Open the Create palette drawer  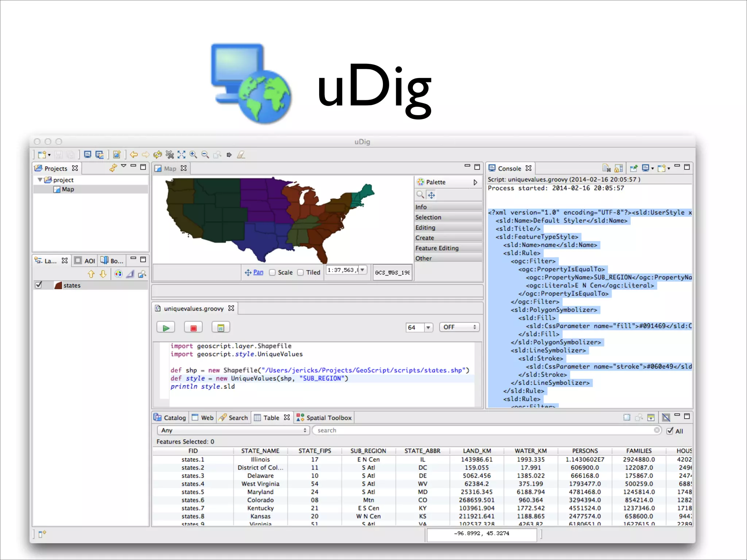point(448,237)
